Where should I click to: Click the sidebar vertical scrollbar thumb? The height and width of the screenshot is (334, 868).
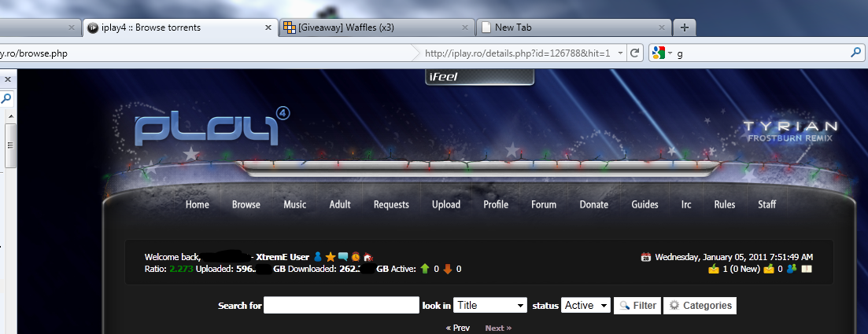[10, 145]
